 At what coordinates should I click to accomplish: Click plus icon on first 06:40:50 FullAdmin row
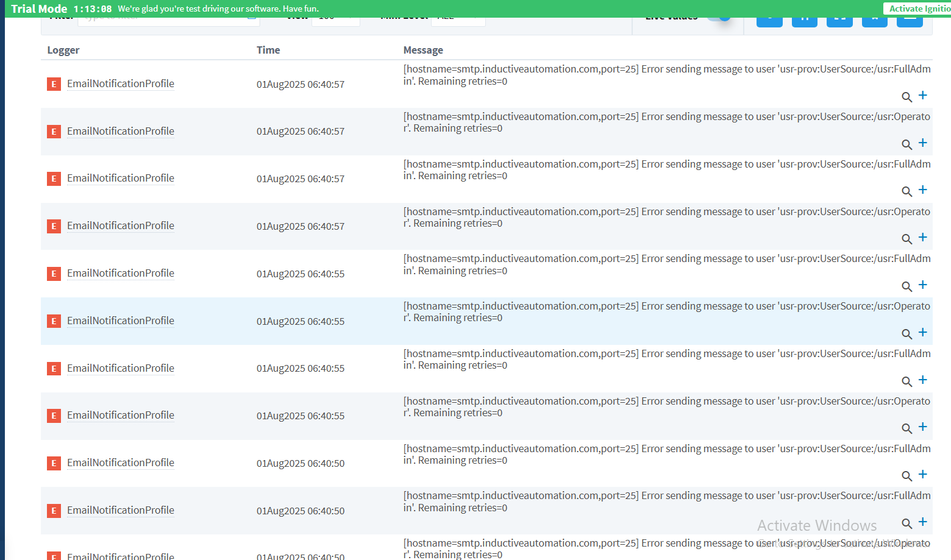coord(923,474)
